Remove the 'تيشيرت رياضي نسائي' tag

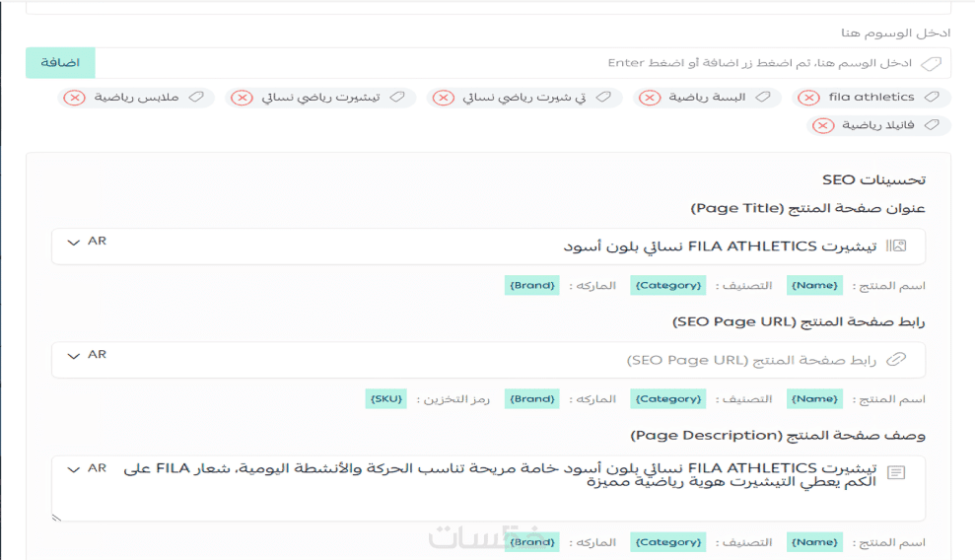[242, 98]
